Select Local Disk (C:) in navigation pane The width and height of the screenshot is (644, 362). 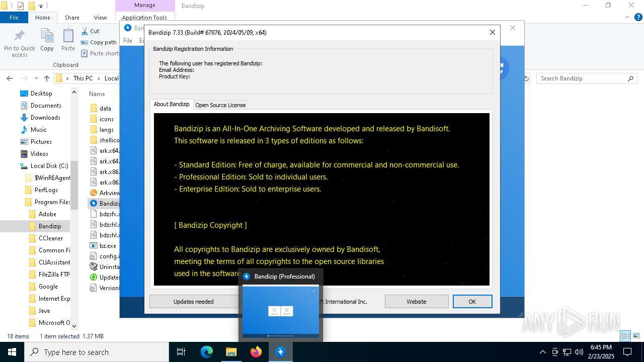[49, 166]
